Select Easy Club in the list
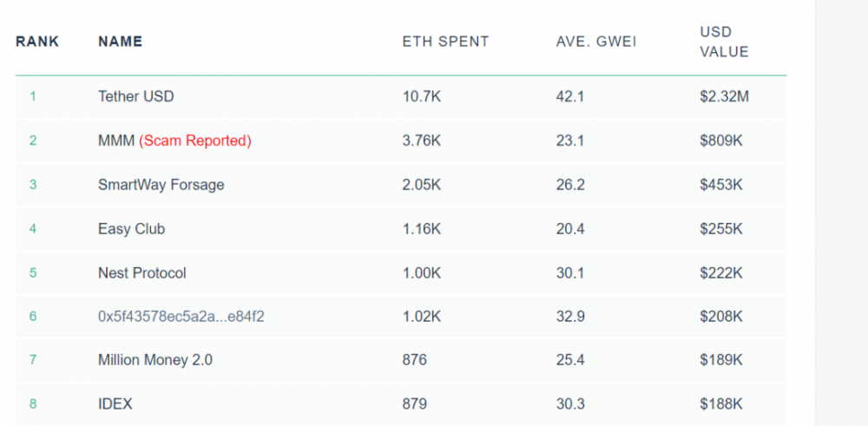Image resolution: width=868 pixels, height=426 pixels. coord(131,229)
